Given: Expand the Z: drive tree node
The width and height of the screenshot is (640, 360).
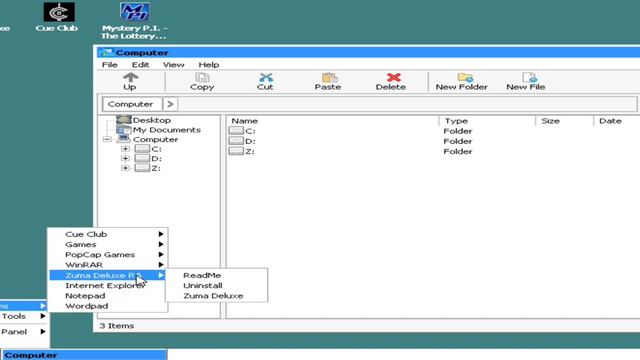Looking at the screenshot, I should (126, 168).
